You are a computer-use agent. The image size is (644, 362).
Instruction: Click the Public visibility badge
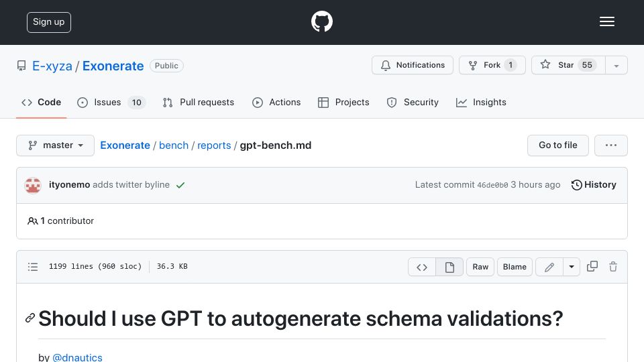point(166,66)
